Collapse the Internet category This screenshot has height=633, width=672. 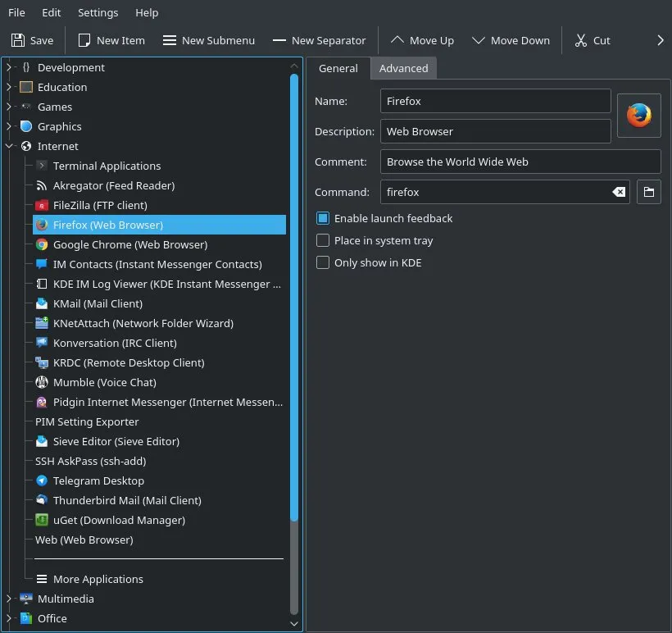(8, 146)
